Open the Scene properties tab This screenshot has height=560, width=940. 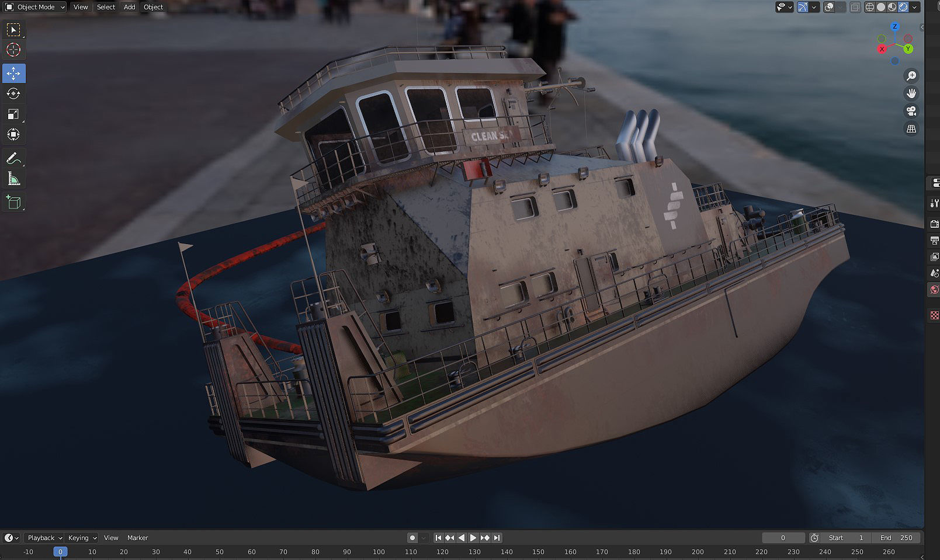tap(934, 273)
